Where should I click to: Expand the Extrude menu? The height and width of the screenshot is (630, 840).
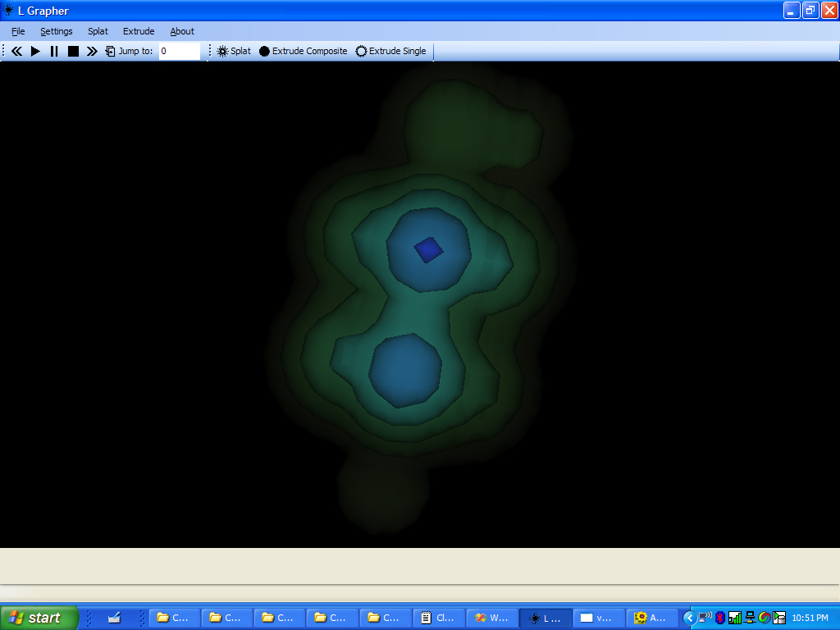[139, 31]
